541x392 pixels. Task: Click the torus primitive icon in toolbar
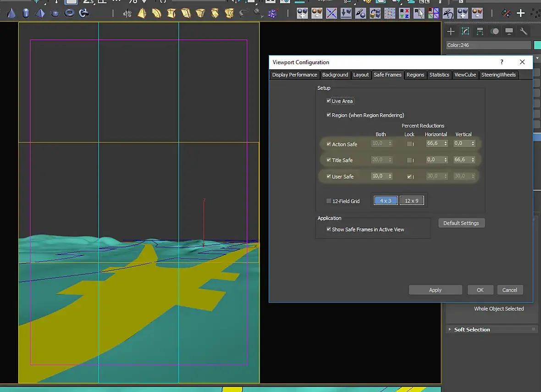[69, 13]
